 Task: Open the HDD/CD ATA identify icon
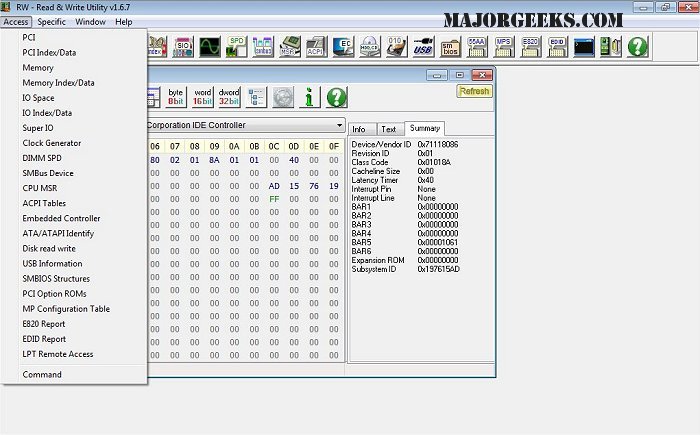370,46
